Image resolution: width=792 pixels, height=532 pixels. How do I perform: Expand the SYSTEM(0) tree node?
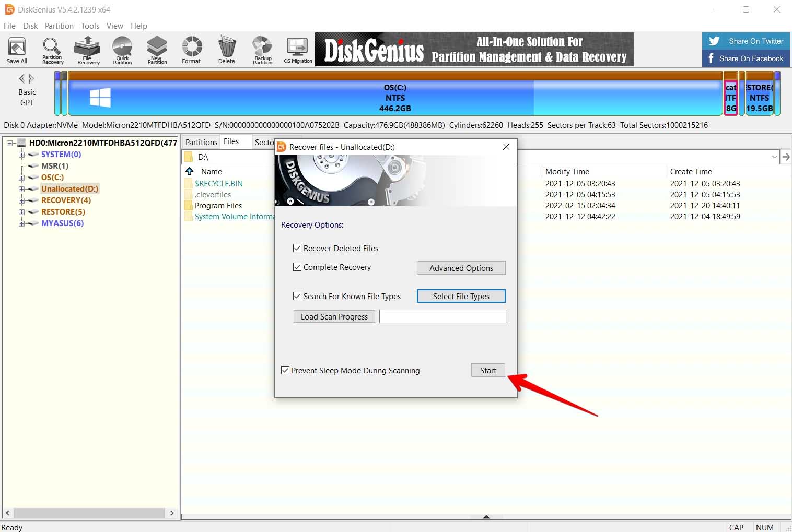coord(21,155)
